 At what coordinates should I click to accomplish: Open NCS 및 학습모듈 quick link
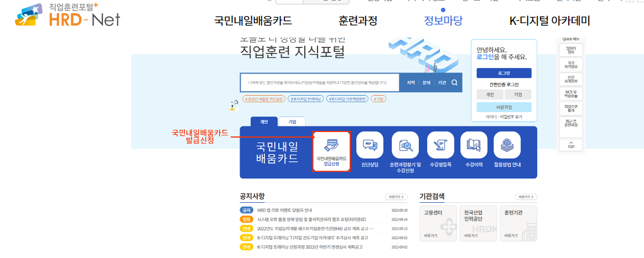571,94
